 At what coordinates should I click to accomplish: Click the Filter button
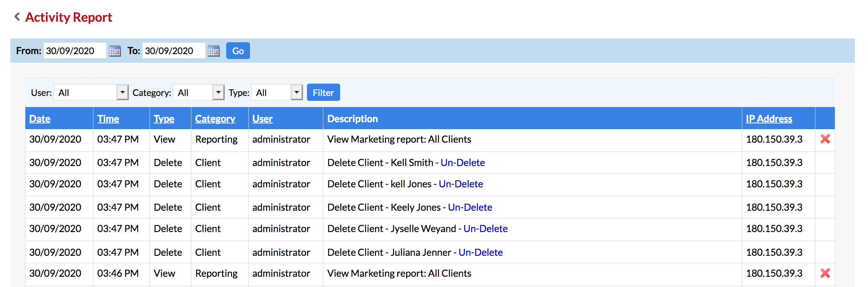point(323,93)
